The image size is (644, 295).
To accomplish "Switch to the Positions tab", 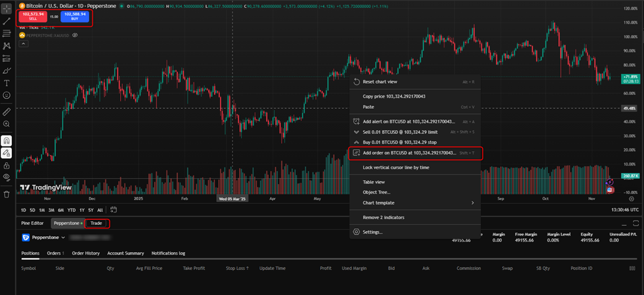I will 30,253.
